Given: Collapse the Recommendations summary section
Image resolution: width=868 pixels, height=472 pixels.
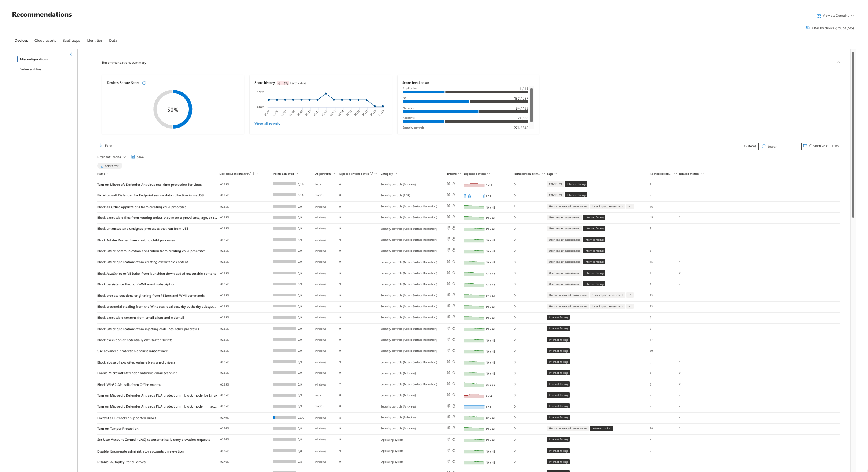Looking at the screenshot, I should (839, 62).
